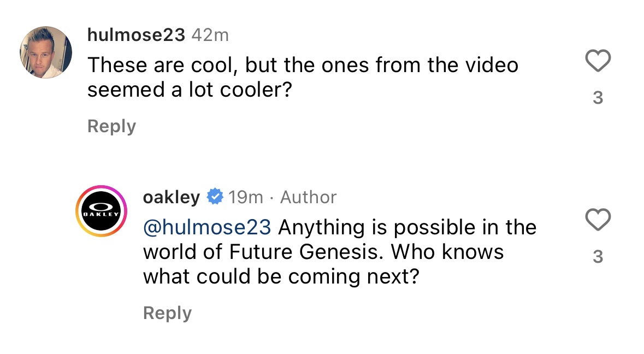View the like count on Oakley's reply

point(598,256)
